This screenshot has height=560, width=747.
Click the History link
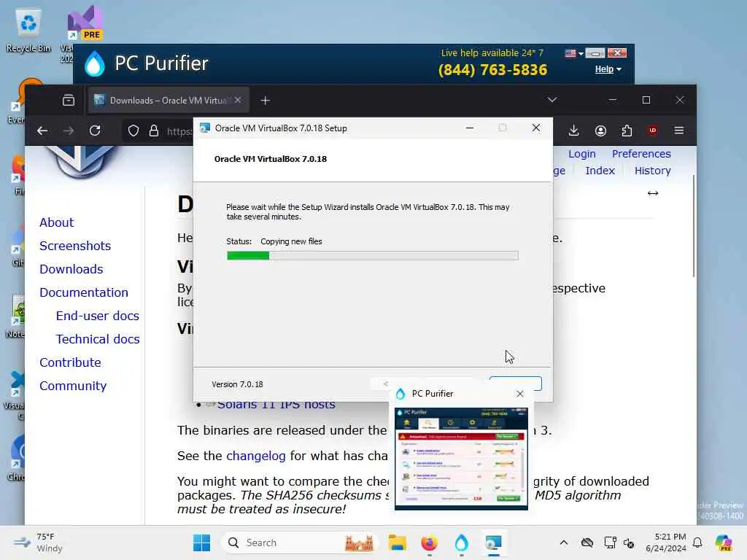click(652, 171)
